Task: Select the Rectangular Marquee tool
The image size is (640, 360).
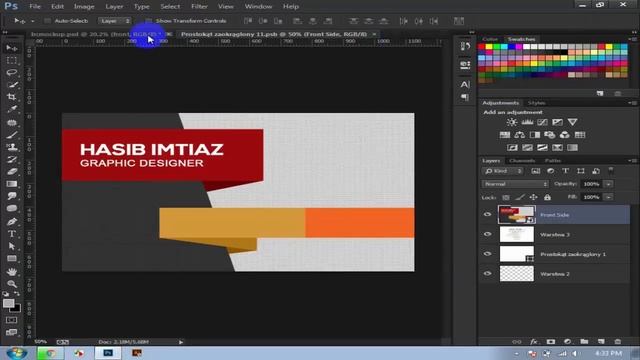Action: click(12, 60)
